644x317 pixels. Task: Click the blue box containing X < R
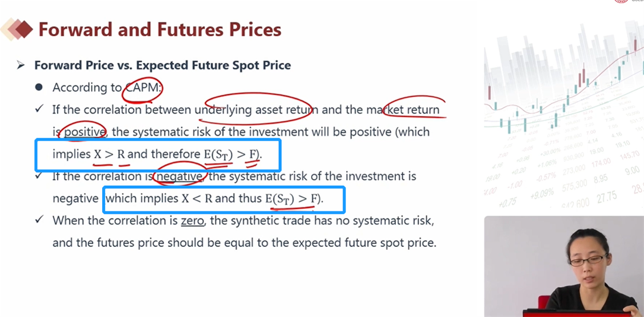pyautogui.click(x=224, y=199)
